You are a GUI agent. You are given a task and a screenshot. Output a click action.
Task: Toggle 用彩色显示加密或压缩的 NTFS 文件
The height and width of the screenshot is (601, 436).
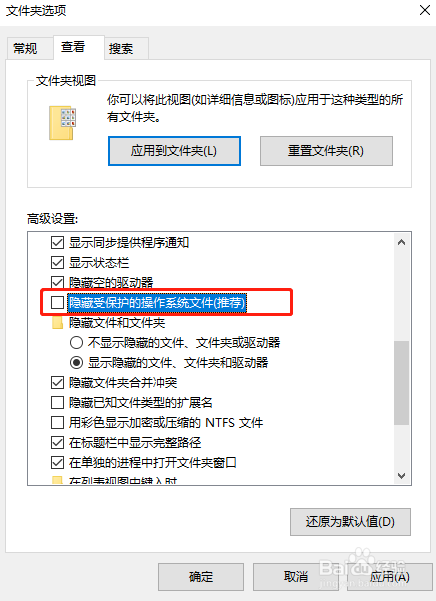tap(57, 422)
